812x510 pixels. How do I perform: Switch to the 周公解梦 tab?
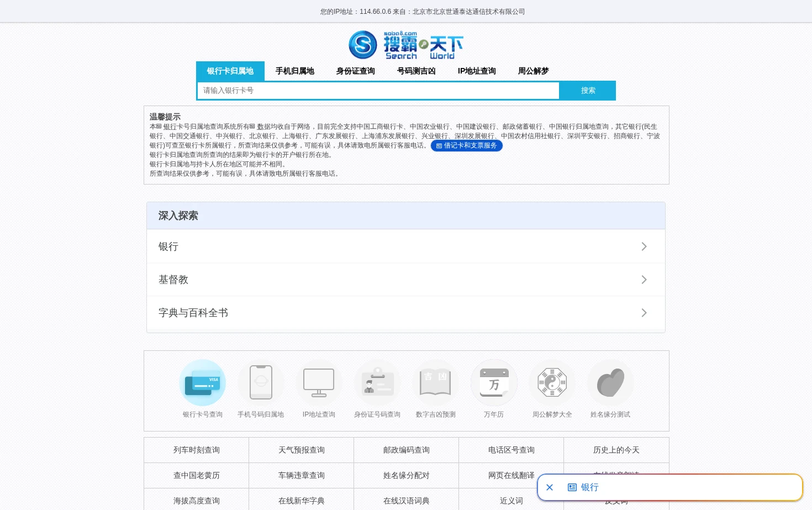click(x=534, y=71)
